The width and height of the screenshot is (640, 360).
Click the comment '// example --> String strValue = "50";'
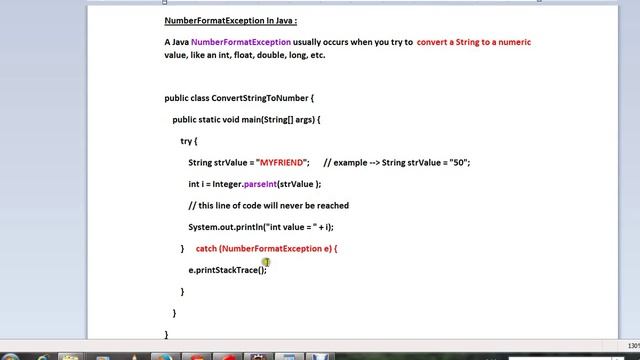coord(397,162)
